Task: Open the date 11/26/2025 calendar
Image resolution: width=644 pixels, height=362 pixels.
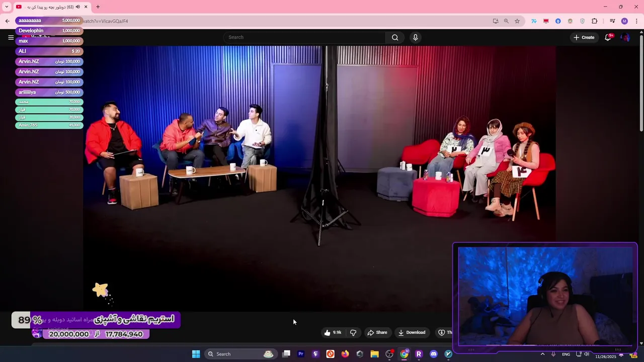Action: coord(605,356)
